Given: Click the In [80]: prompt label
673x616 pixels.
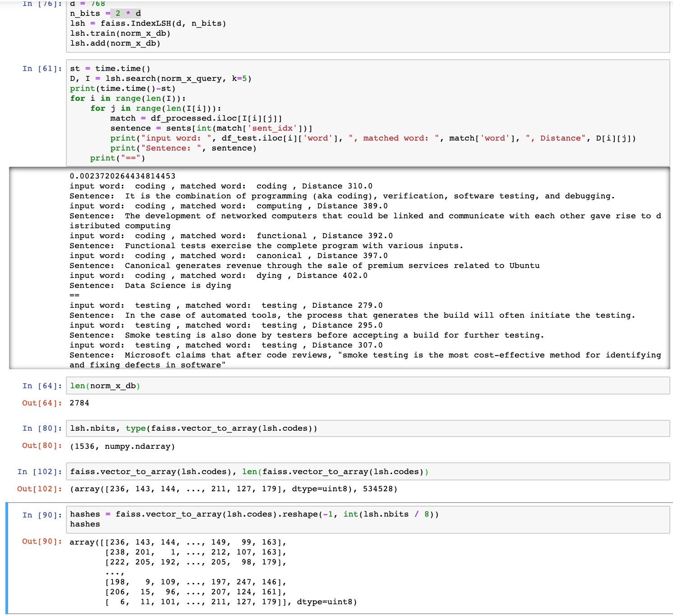Looking at the screenshot, I should coord(42,428).
